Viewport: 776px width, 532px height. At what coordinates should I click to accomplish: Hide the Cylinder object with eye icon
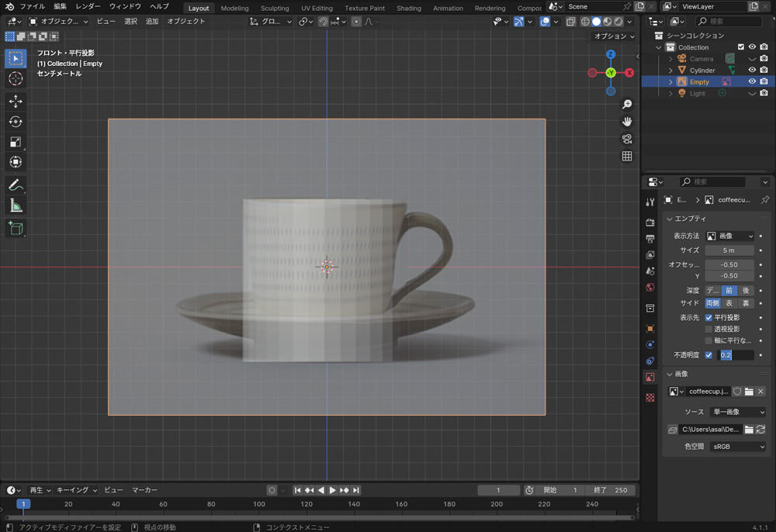[x=751, y=71]
